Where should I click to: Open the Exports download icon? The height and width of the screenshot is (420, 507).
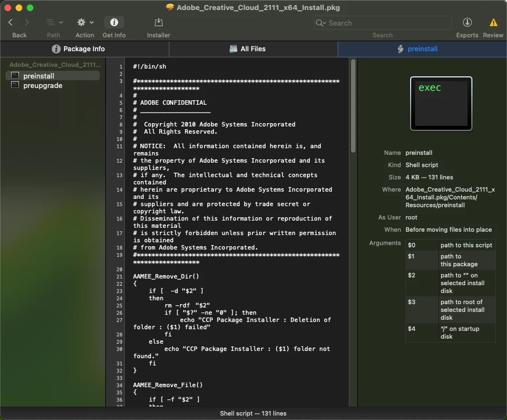[467, 22]
